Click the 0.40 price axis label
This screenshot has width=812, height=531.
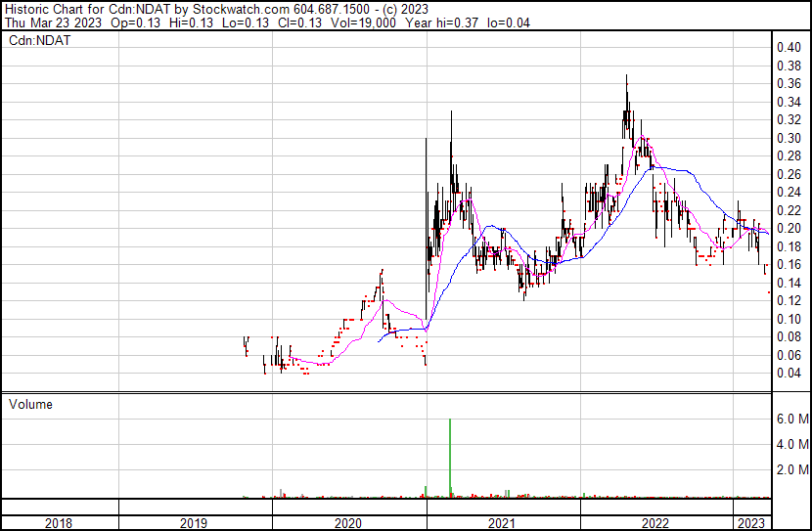[x=789, y=47]
